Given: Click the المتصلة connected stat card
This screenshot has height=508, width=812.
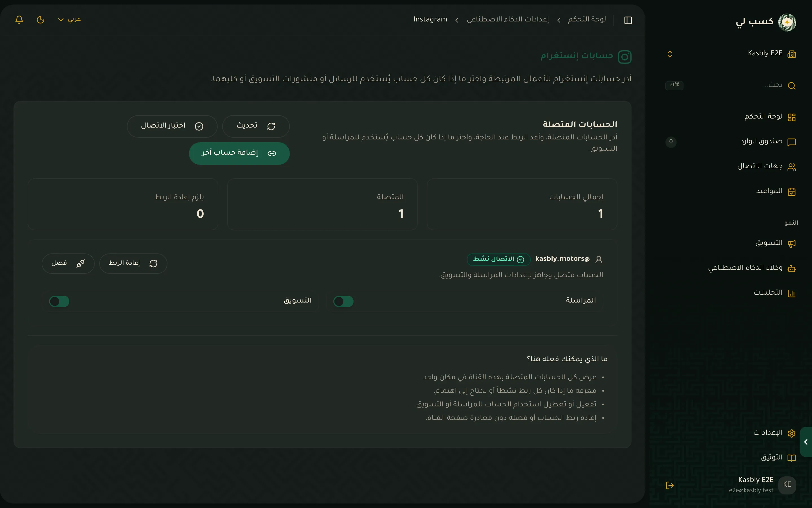Looking at the screenshot, I should pyautogui.click(x=322, y=204).
